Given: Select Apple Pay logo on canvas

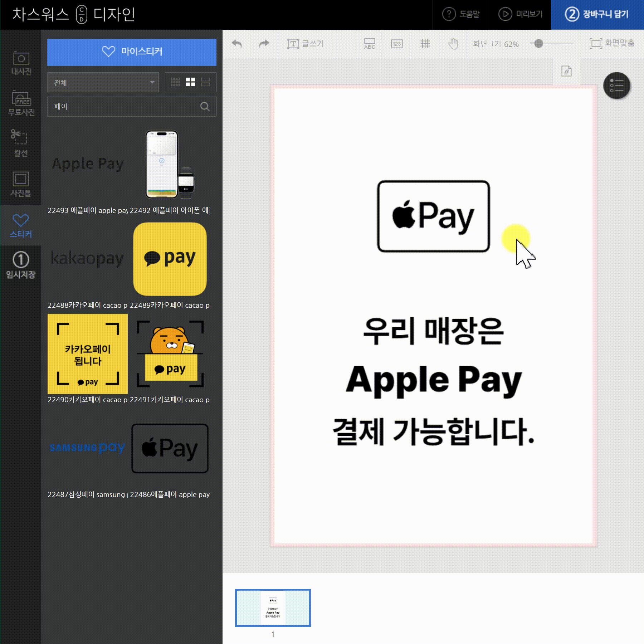Looking at the screenshot, I should click(x=433, y=216).
